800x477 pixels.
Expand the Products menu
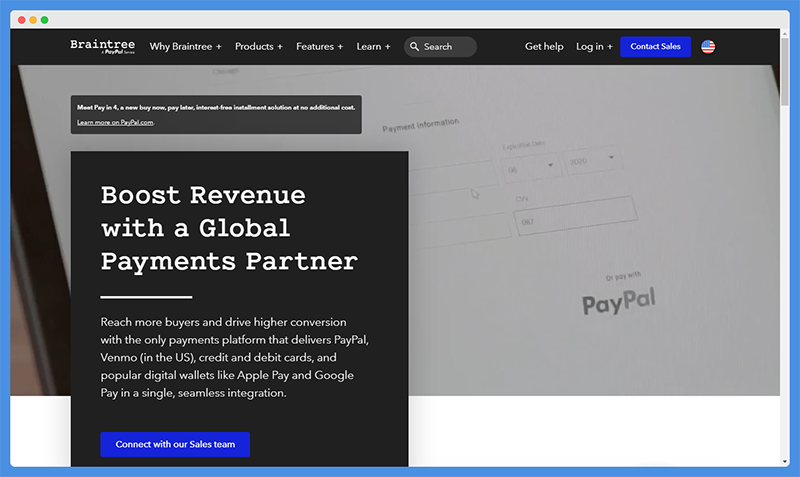tap(258, 46)
